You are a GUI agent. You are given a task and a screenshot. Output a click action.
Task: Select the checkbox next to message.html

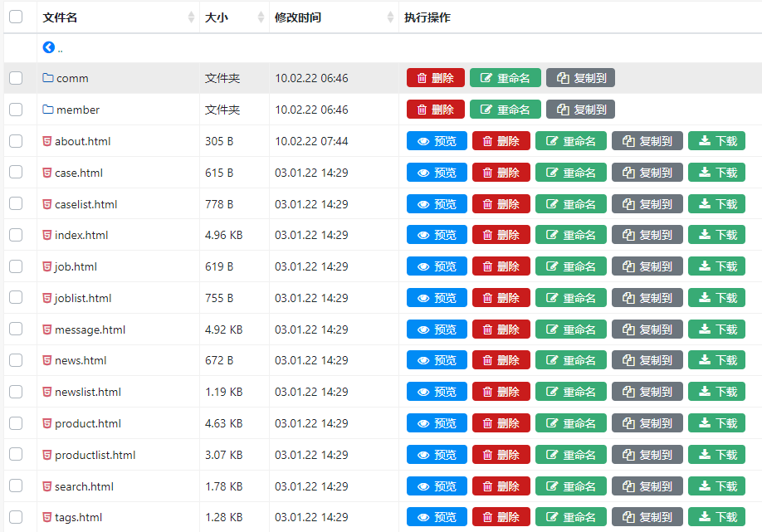(x=16, y=329)
